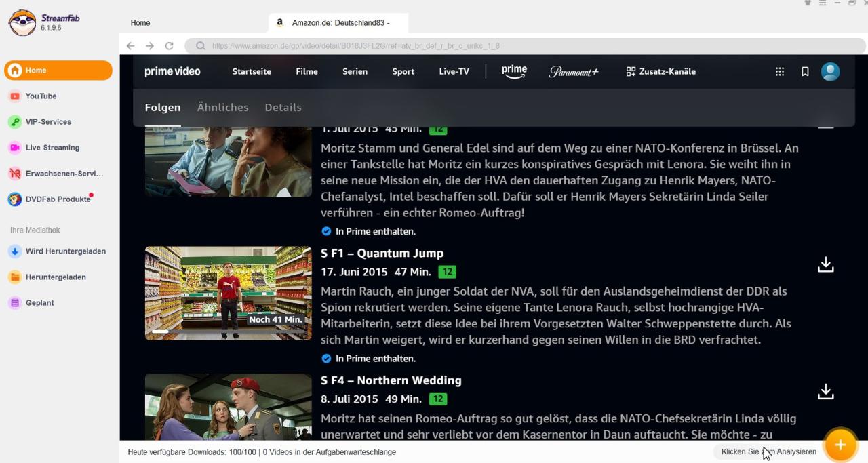Click the orange plus add-task button

(x=840, y=445)
